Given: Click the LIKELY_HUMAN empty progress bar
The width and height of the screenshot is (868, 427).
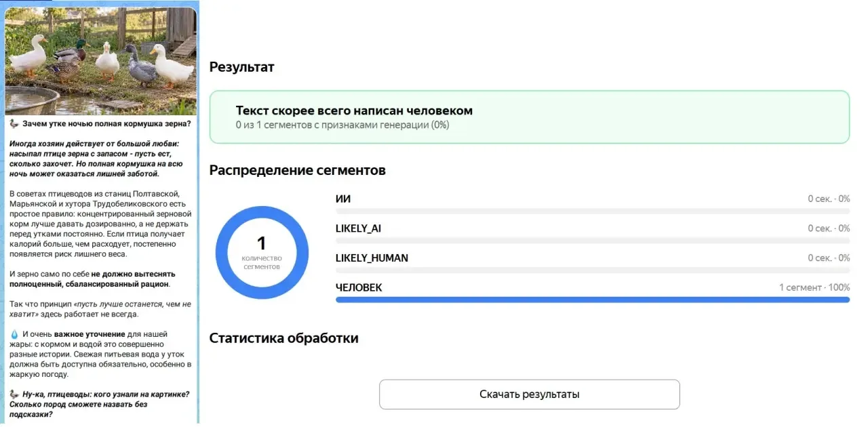Looking at the screenshot, I should point(593,270).
